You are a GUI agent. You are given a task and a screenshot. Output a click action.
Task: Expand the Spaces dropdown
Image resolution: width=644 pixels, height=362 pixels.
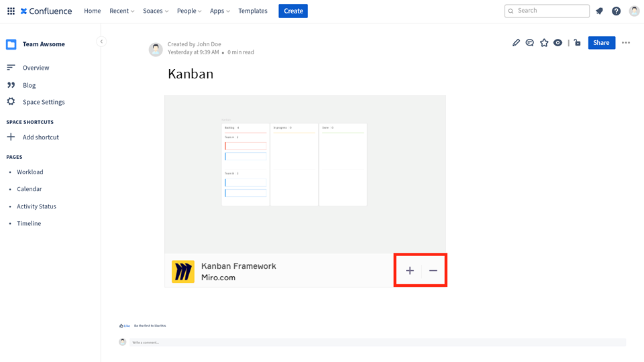tap(156, 11)
